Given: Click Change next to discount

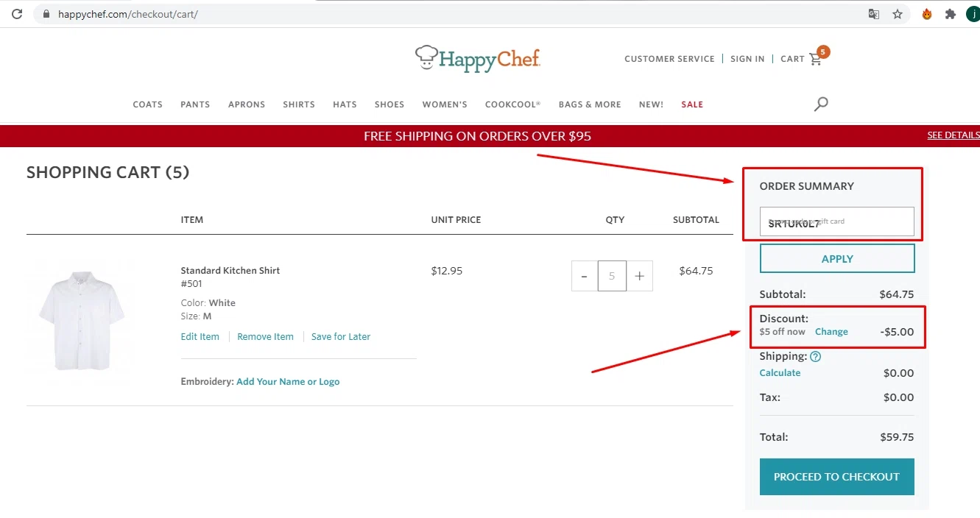Looking at the screenshot, I should (x=831, y=332).
